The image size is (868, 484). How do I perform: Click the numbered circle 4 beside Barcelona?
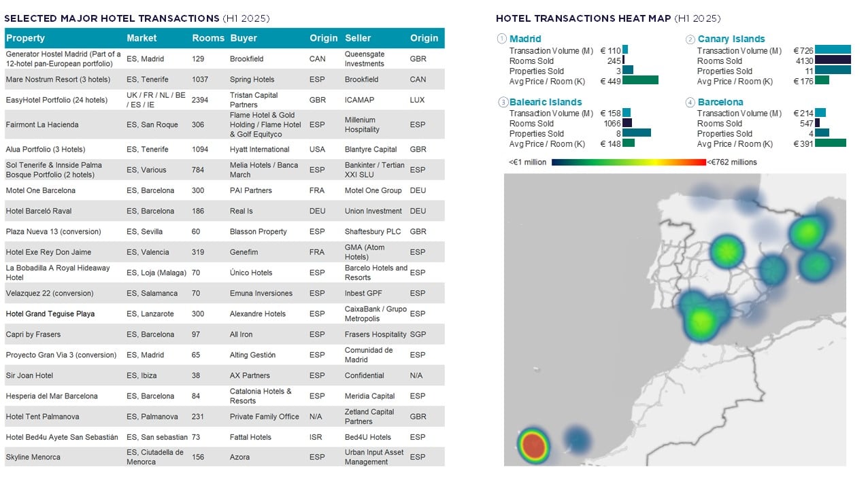click(x=690, y=103)
